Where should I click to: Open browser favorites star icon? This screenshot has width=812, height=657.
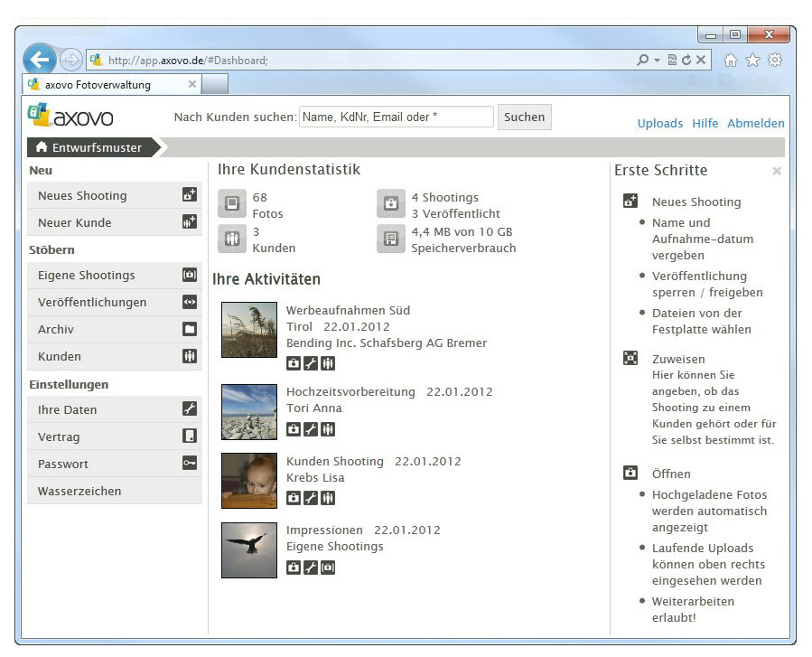752,60
